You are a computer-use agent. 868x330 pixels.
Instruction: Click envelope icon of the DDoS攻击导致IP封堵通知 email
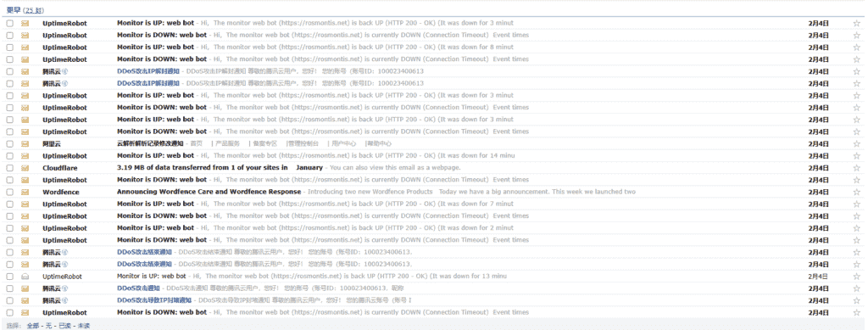(x=25, y=300)
